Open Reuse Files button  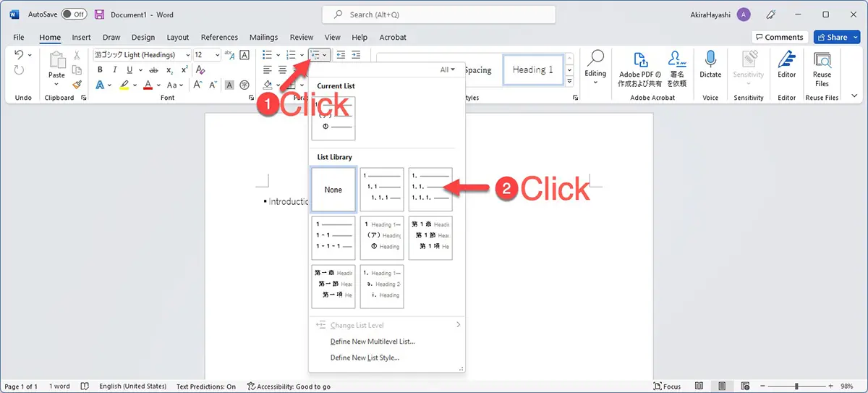click(822, 69)
